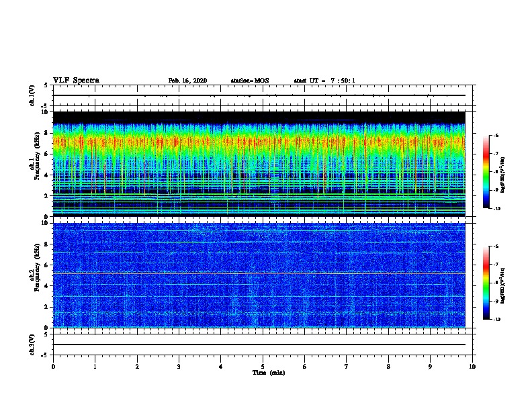Click the ch.2 spectrogram panel

tap(259, 275)
